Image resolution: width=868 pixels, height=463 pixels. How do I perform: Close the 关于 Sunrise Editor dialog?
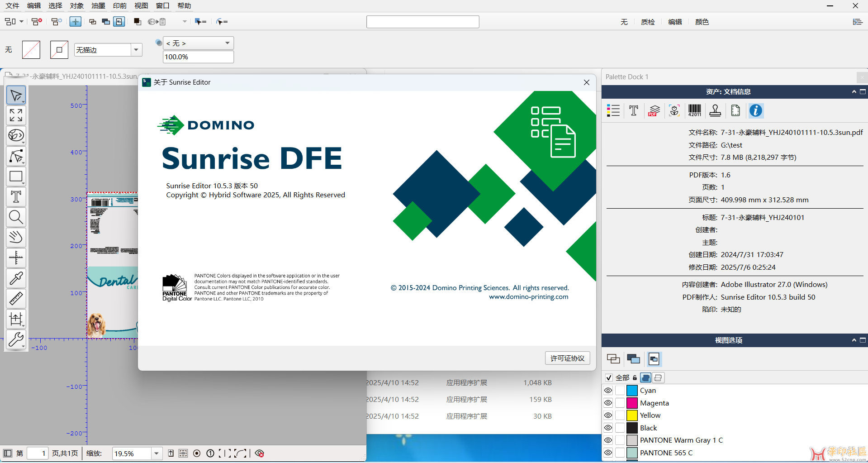587,82
